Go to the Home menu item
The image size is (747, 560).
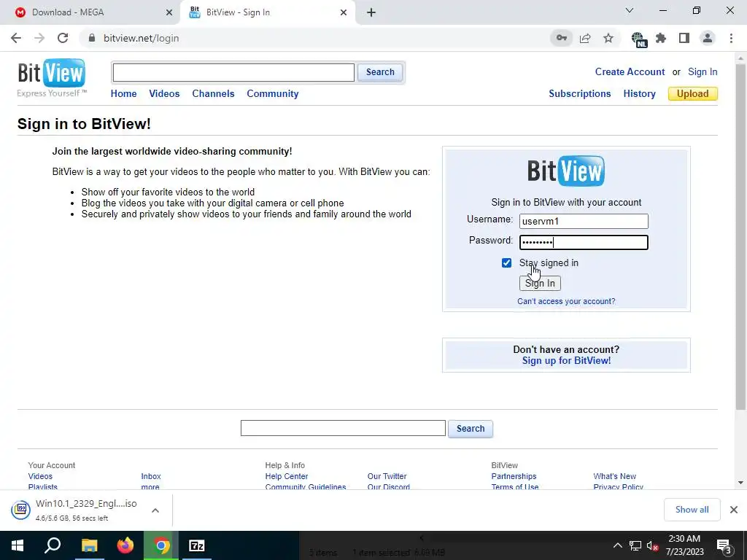click(x=123, y=94)
